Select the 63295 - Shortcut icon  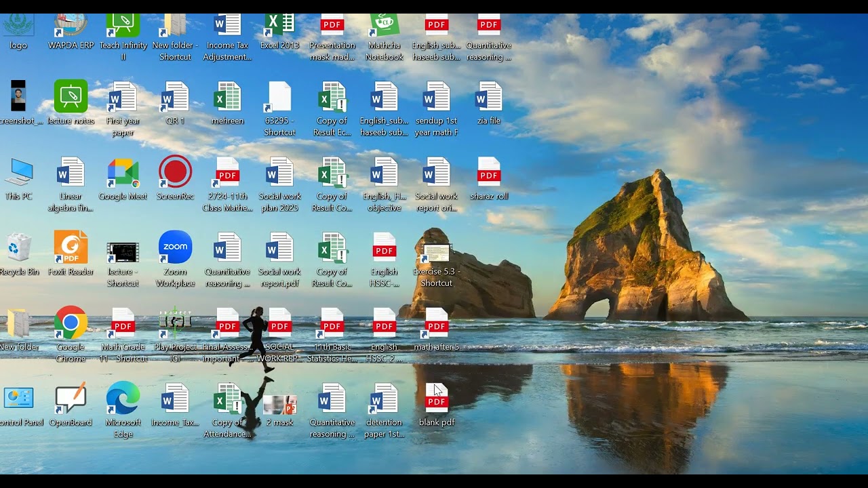(x=279, y=108)
